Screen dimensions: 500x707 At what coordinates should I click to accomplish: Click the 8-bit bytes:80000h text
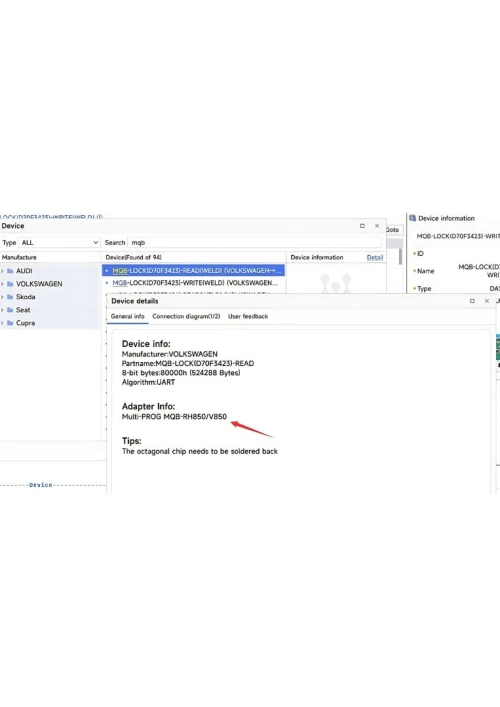181,373
